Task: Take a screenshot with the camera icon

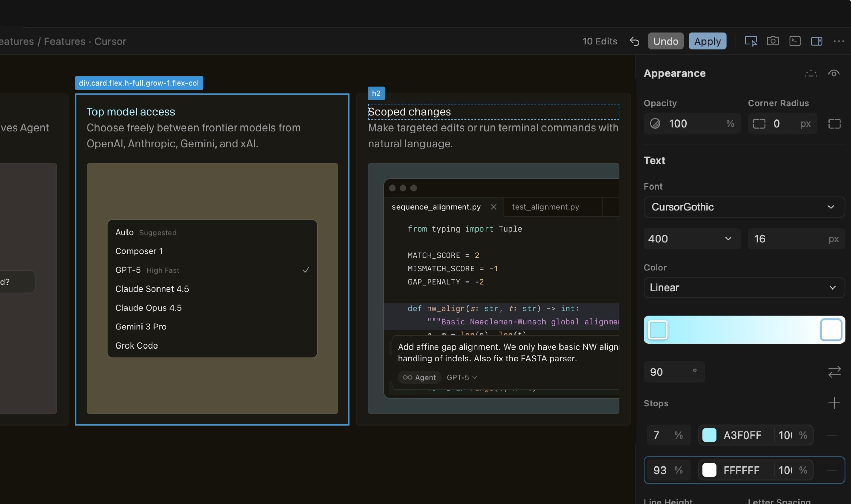Action: tap(773, 41)
